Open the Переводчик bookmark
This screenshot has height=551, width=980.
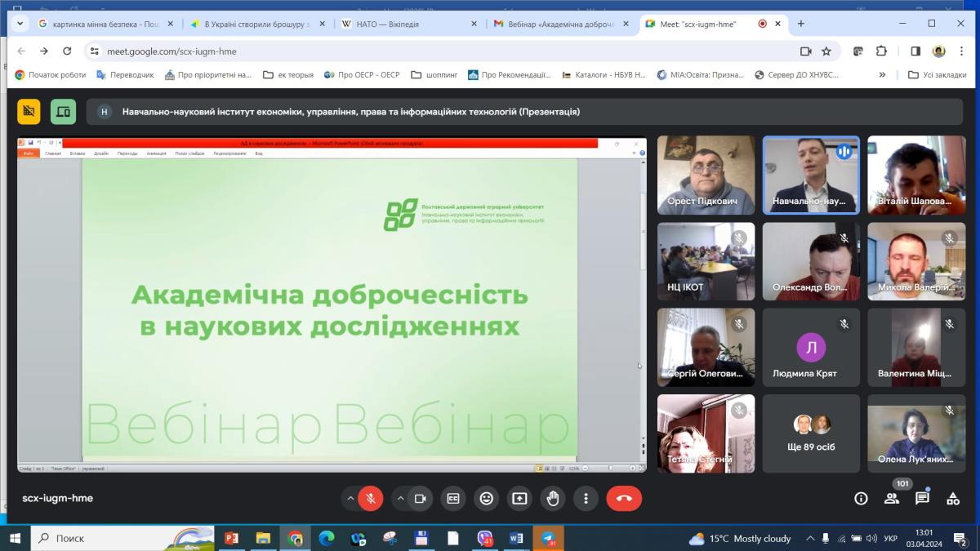click(x=125, y=75)
